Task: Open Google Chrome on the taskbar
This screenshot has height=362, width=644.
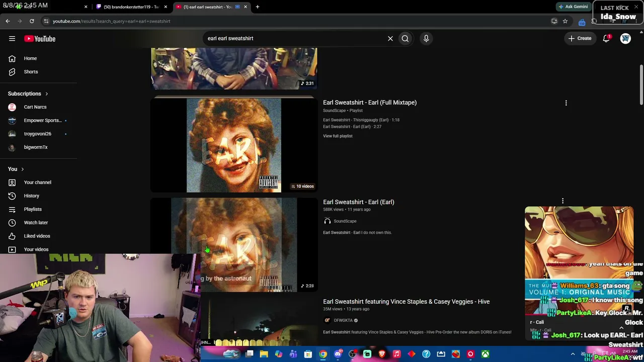Action: click(323, 354)
